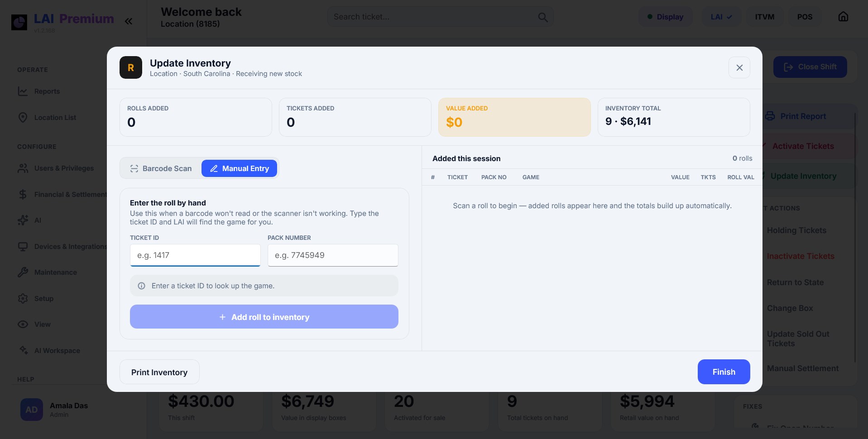Click the Finish button
The image size is (868, 439).
[x=724, y=372]
